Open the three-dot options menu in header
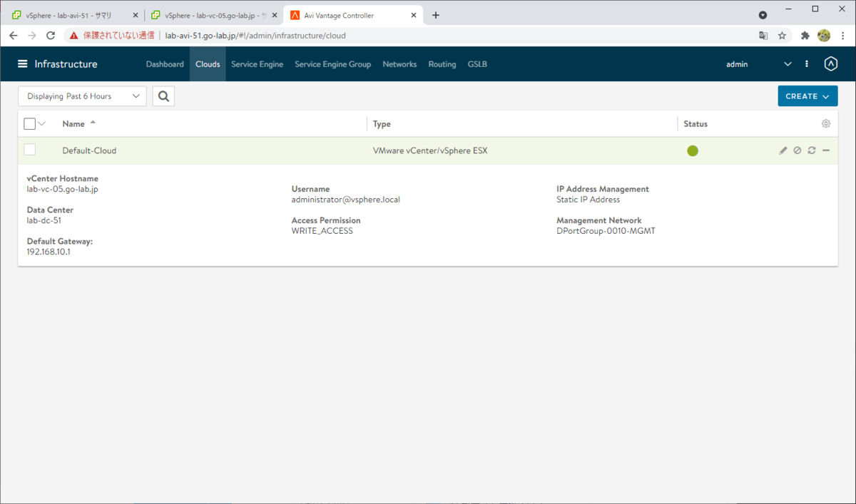856x504 pixels. coord(807,64)
